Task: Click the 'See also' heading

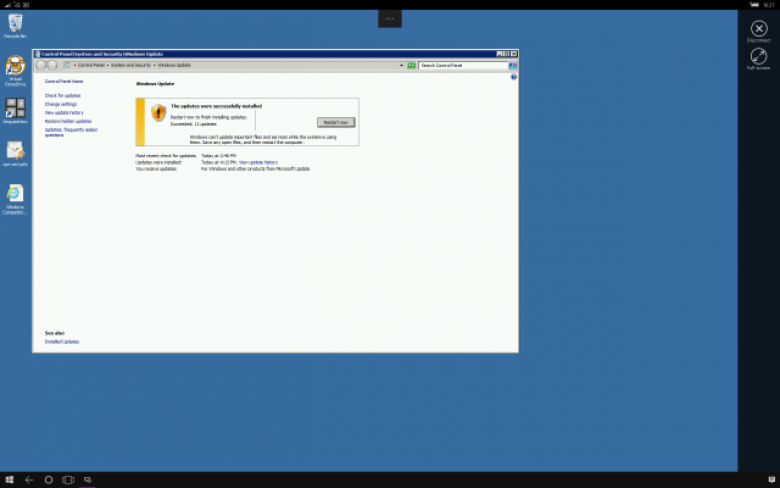Action: click(x=55, y=333)
